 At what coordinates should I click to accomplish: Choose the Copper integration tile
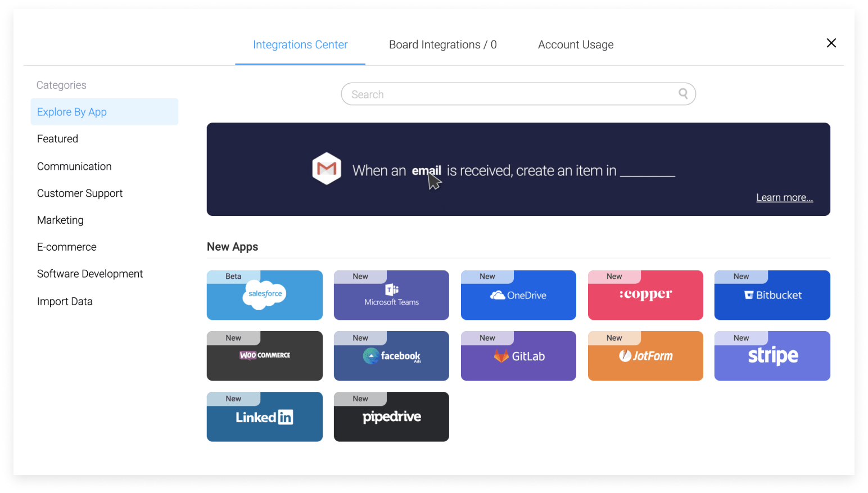pos(645,295)
